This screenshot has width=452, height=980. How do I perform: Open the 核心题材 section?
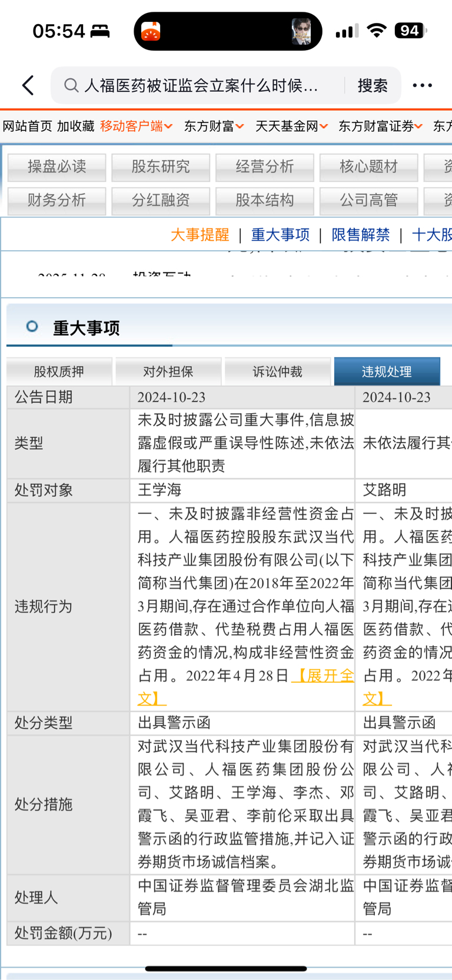(x=369, y=167)
